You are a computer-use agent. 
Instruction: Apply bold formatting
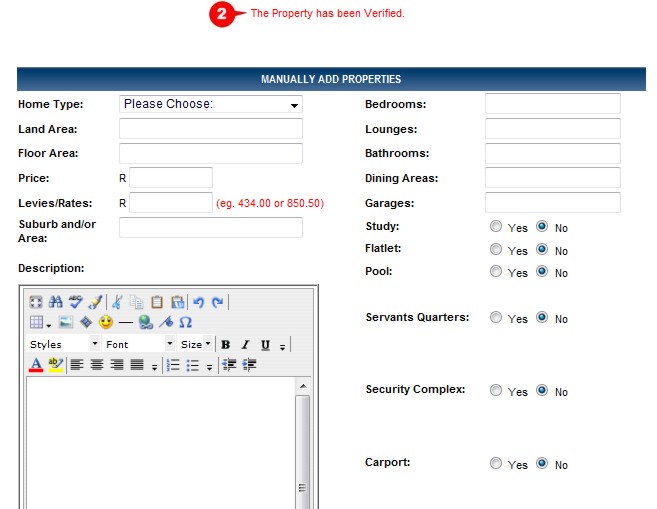tap(225, 345)
